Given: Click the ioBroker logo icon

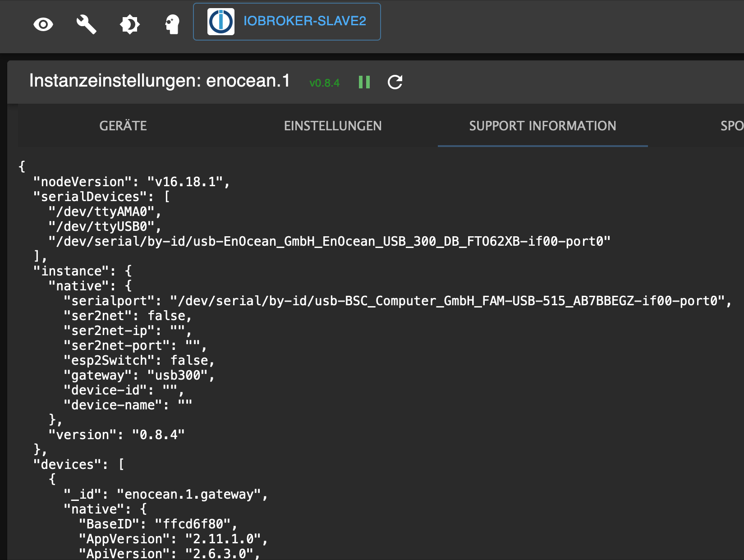Looking at the screenshot, I should 221,22.
